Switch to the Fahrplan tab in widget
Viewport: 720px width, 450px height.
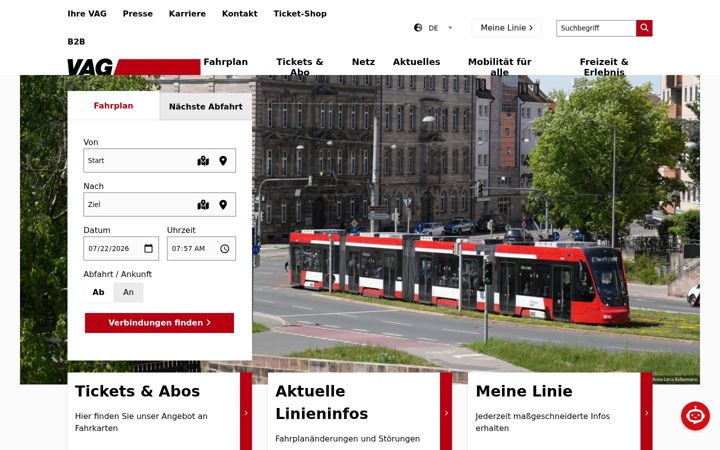[x=113, y=106]
